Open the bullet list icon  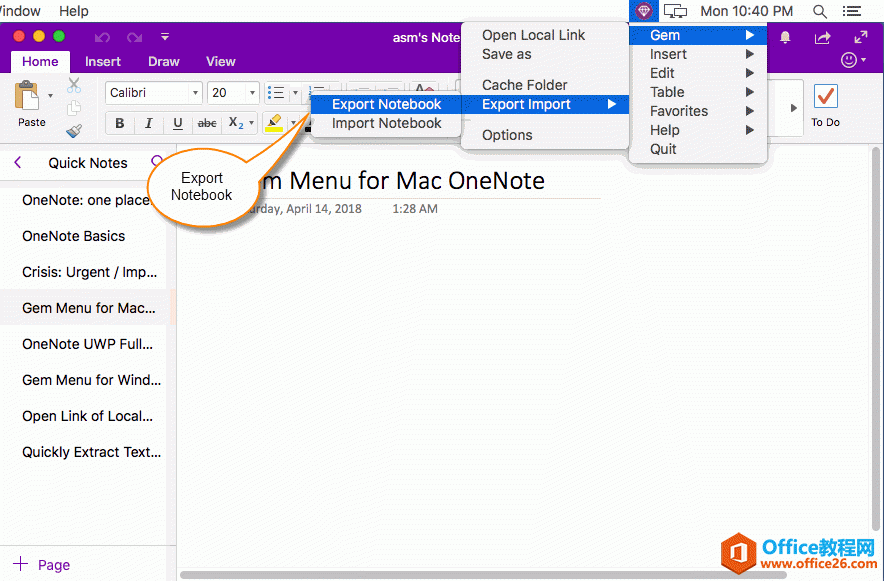coord(275,92)
